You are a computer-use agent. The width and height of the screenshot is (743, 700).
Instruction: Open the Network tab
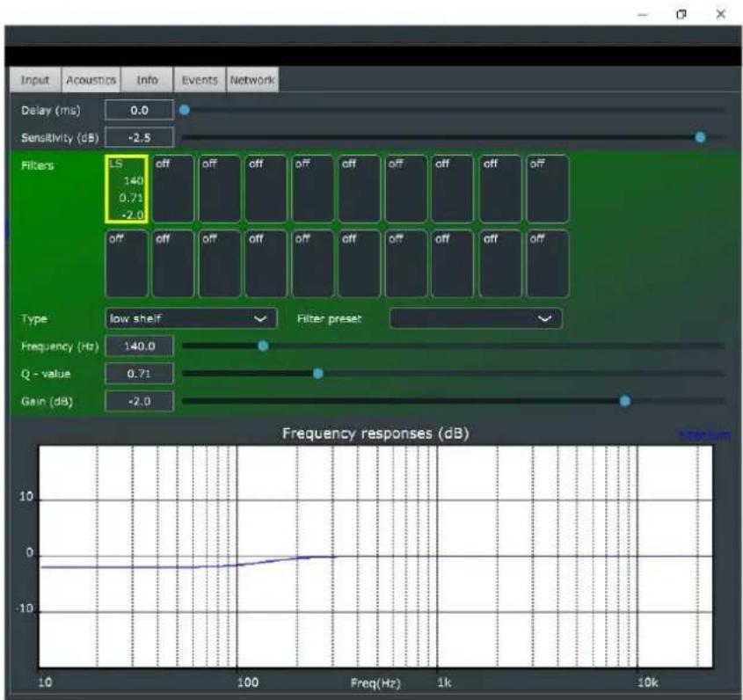[252, 80]
